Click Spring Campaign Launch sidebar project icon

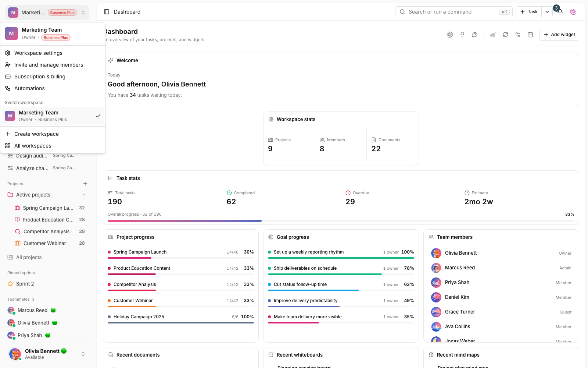click(x=17, y=208)
